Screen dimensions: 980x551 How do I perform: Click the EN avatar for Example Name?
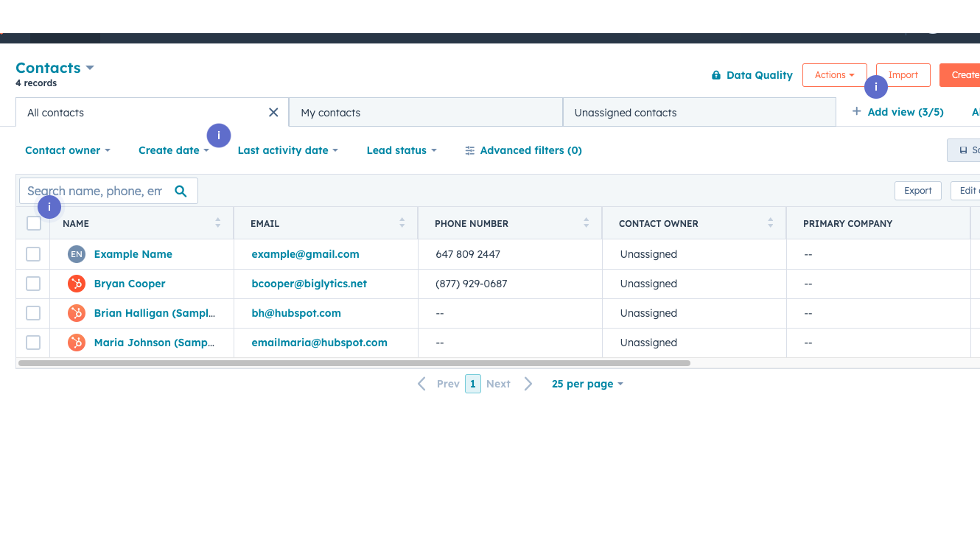77,253
